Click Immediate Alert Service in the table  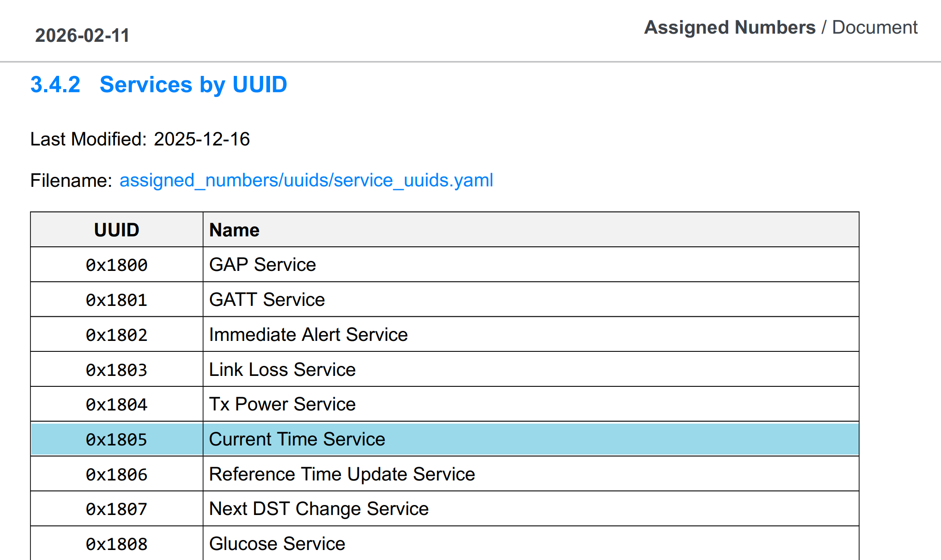click(308, 335)
